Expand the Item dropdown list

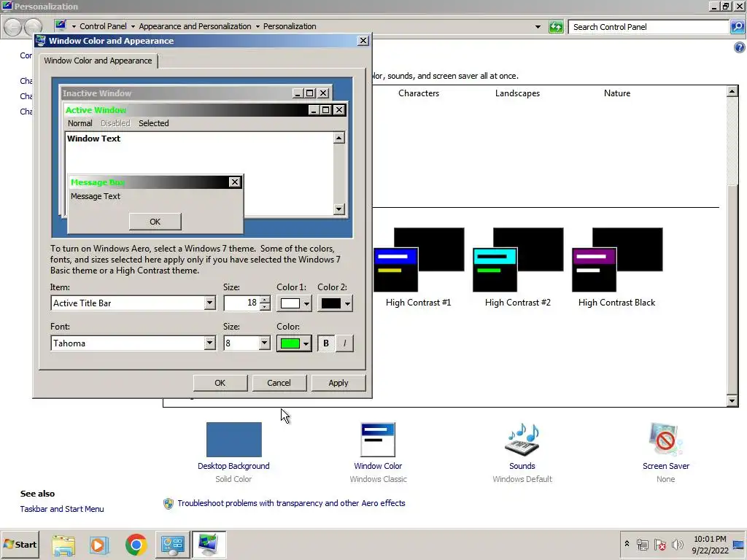209,303
